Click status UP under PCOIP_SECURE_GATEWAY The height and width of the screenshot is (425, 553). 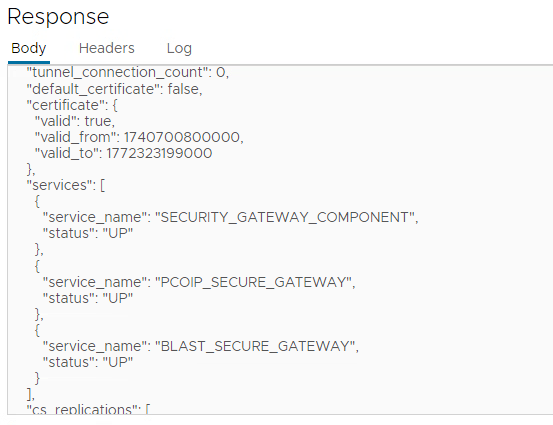[88, 298]
